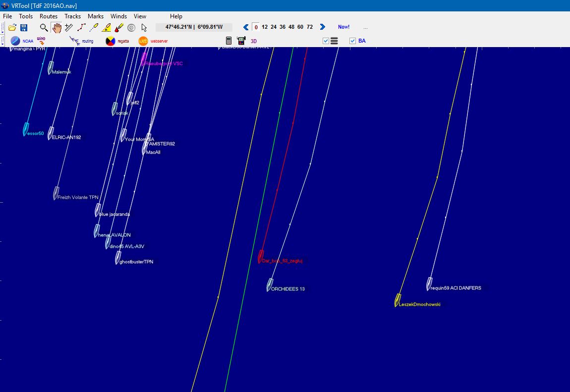Step back in forecast time
The width and height of the screenshot is (570, 392).
pos(246,27)
